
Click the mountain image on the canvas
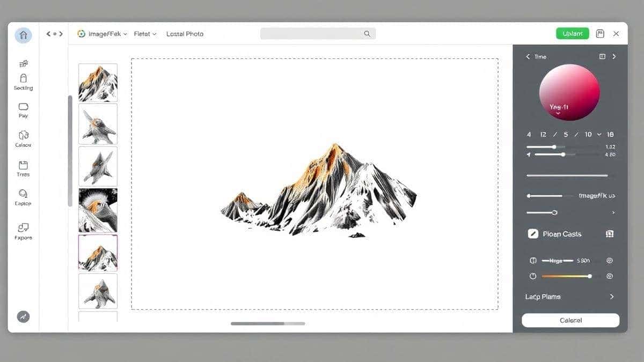tap(319, 190)
